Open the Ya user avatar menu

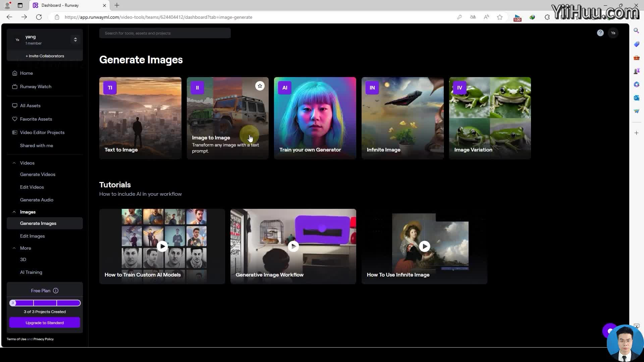tap(613, 33)
